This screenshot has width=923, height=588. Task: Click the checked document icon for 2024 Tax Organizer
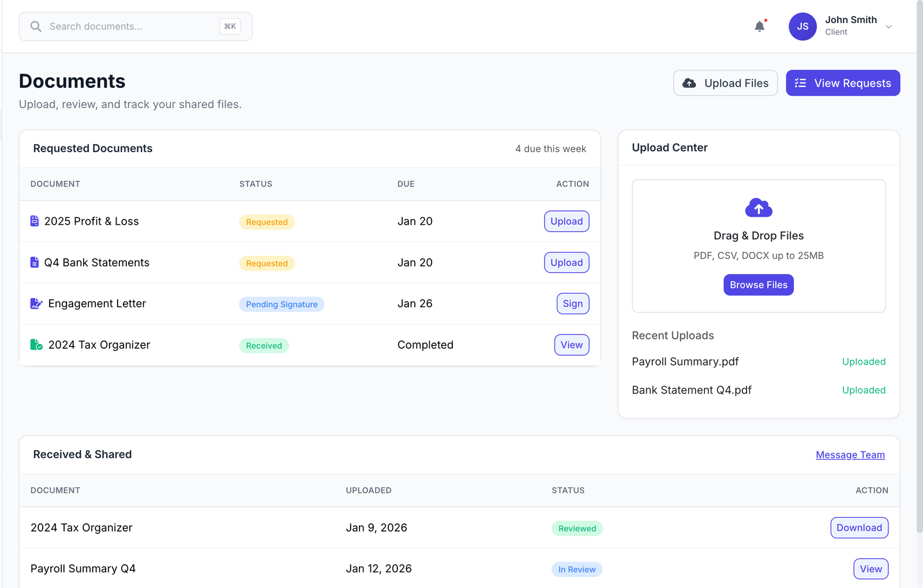36,344
